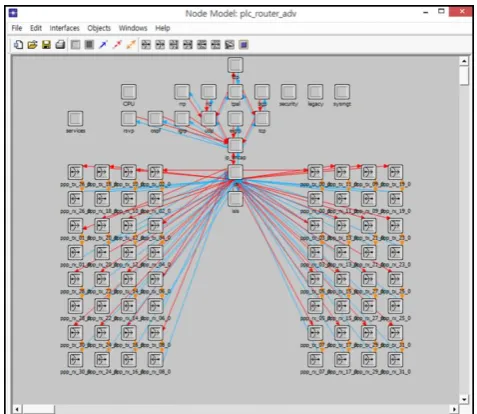Screen dimensions: 477x414
Task: Select the ppp_rx_24_0 receiver module
Action: pos(102,359)
